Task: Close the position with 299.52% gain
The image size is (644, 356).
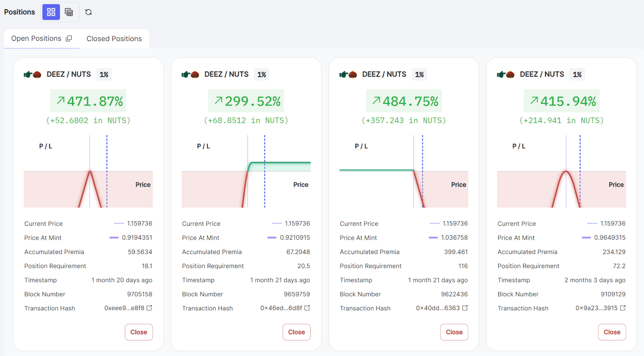Action: click(x=296, y=332)
